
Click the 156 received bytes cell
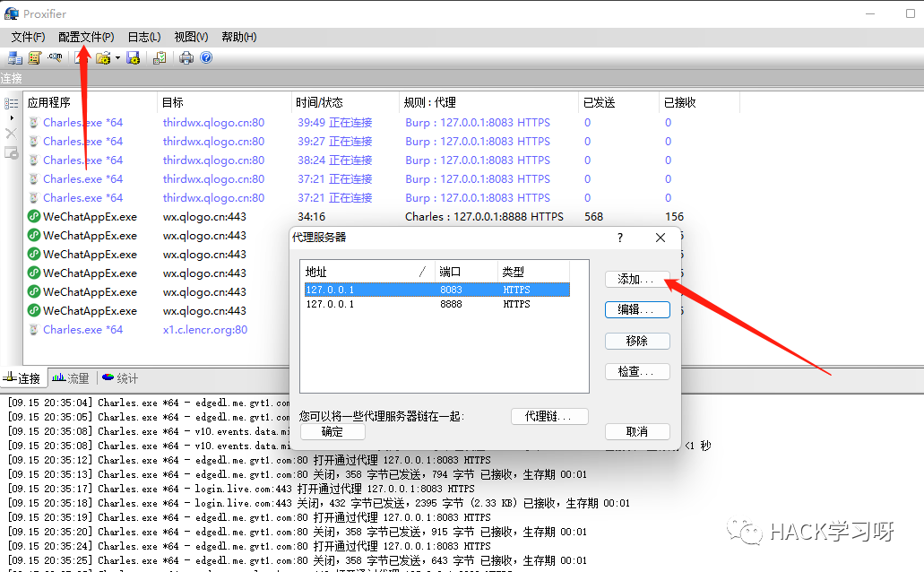click(675, 216)
